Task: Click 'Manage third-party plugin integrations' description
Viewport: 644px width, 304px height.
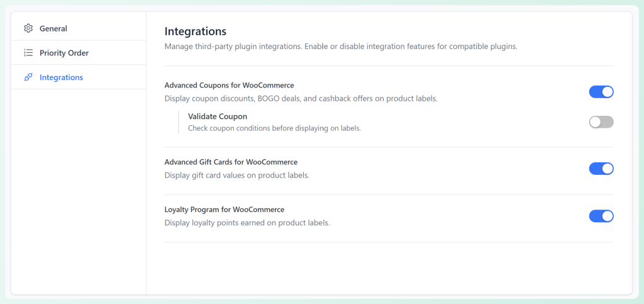Action: tap(341, 47)
